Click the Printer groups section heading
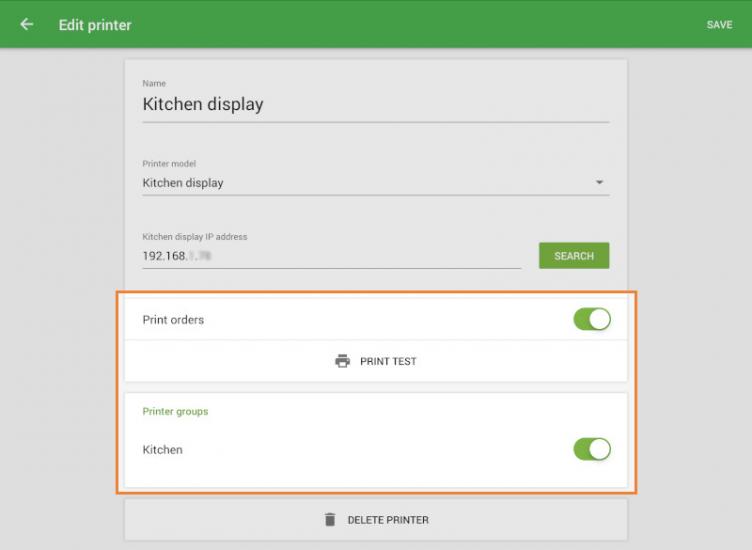The height and width of the screenshot is (550, 752). (x=175, y=411)
